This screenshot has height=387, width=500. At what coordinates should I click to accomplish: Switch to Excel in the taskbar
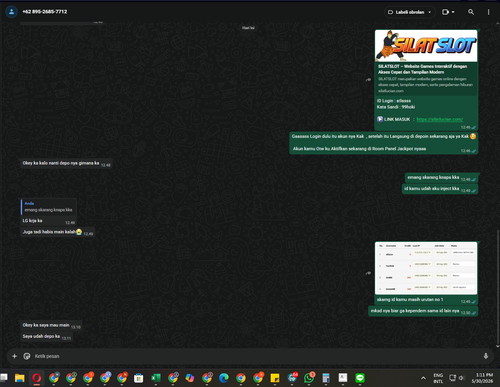[155, 378]
